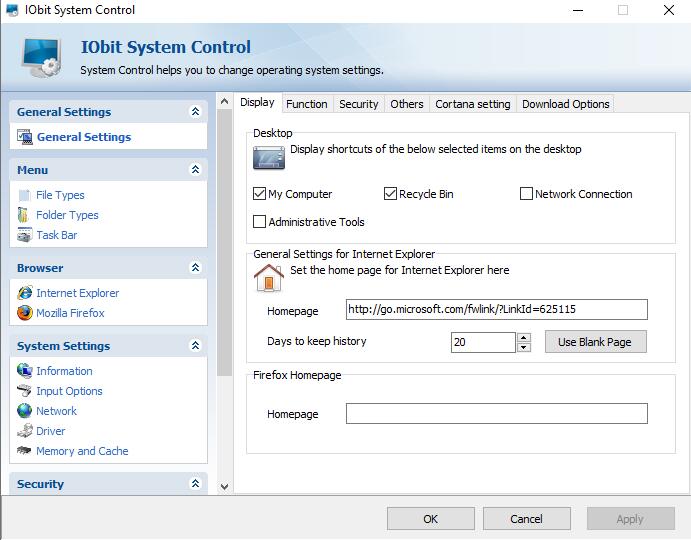Click the Firefox Homepage input field
The height and width of the screenshot is (540, 691).
pos(497,413)
